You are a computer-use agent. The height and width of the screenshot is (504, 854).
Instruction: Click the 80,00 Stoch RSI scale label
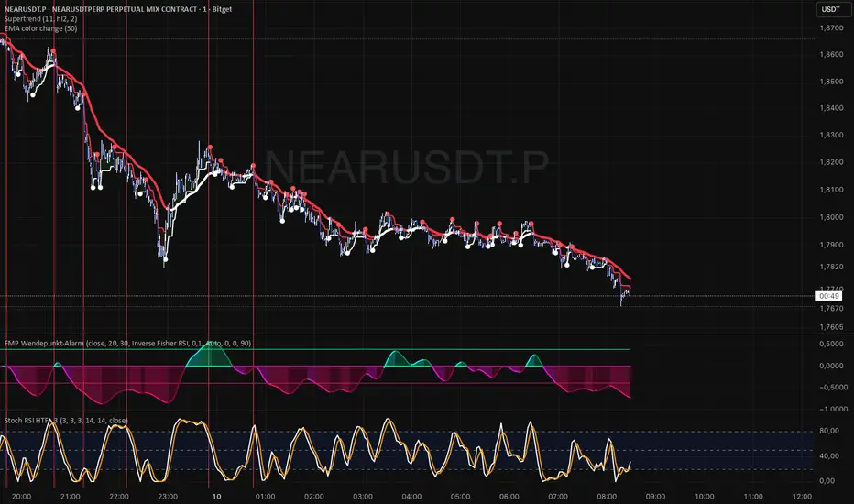pos(827,431)
